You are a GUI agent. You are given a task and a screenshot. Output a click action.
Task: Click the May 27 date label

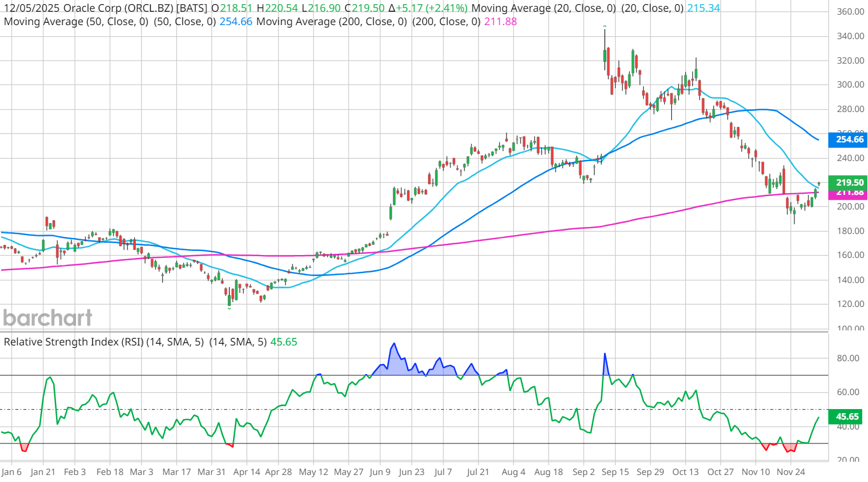click(349, 472)
